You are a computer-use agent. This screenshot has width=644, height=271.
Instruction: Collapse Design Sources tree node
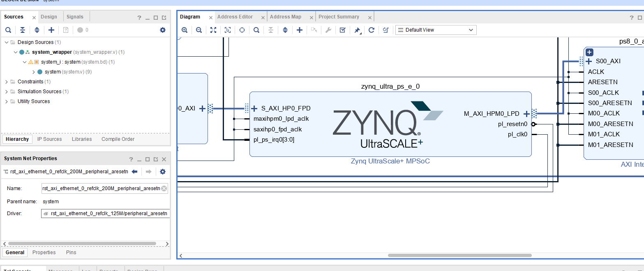[7, 42]
